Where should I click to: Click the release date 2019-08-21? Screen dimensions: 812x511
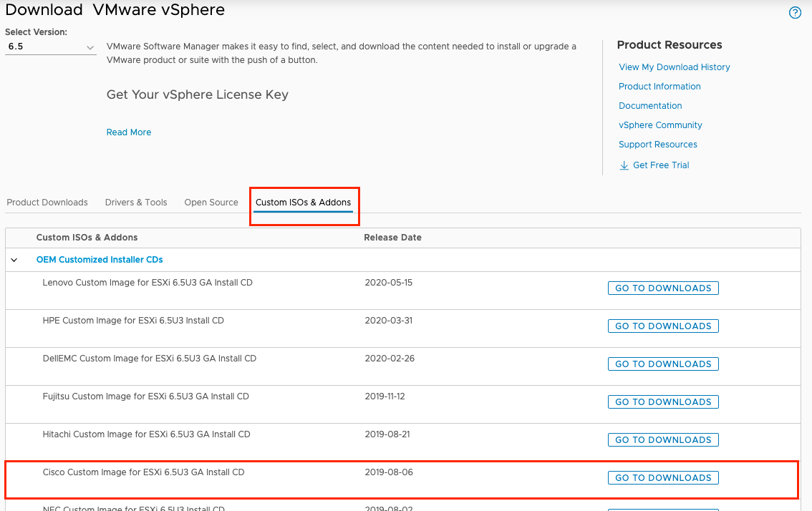(387, 434)
